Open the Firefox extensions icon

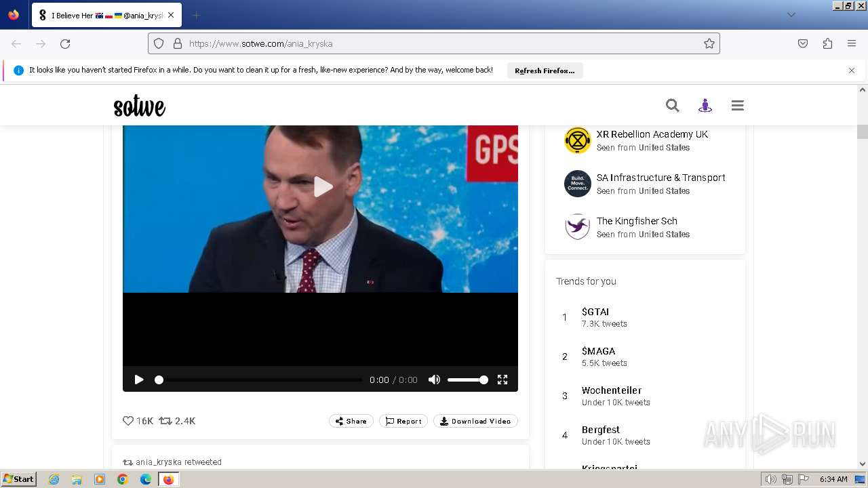(x=827, y=43)
